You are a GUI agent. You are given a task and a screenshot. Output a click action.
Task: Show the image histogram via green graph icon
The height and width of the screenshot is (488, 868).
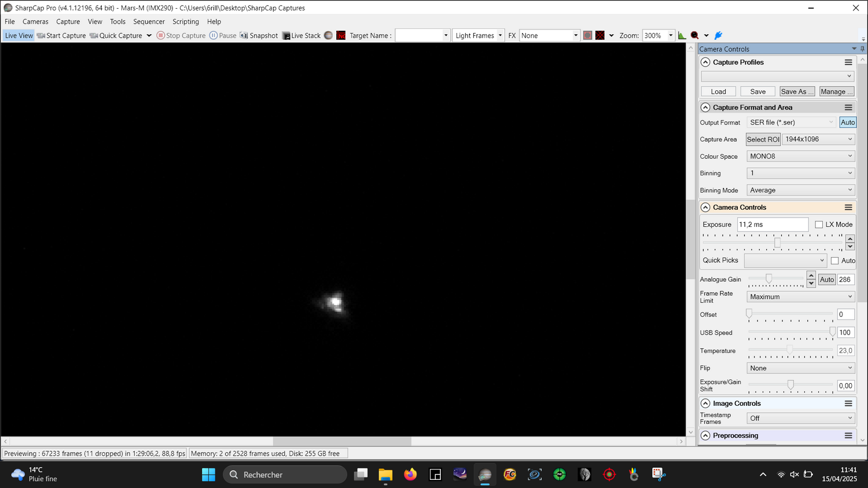pyautogui.click(x=682, y=35)
